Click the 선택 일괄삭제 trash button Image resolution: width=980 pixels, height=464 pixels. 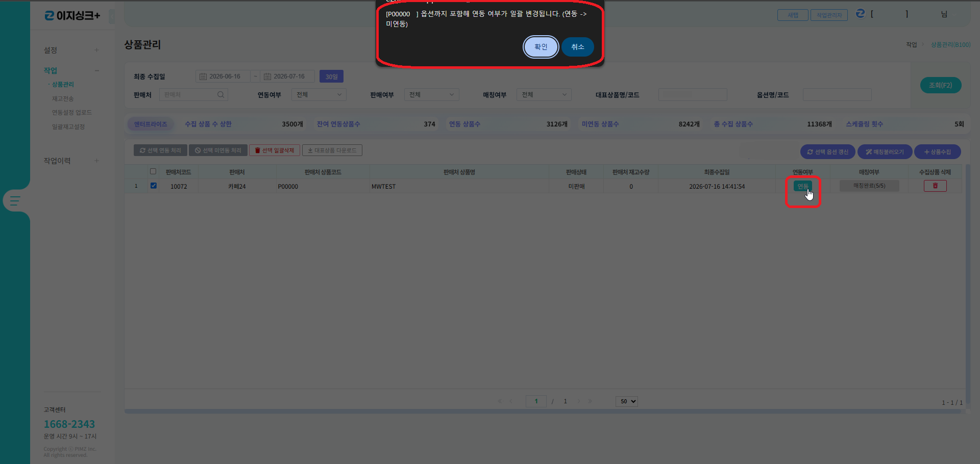275,150
